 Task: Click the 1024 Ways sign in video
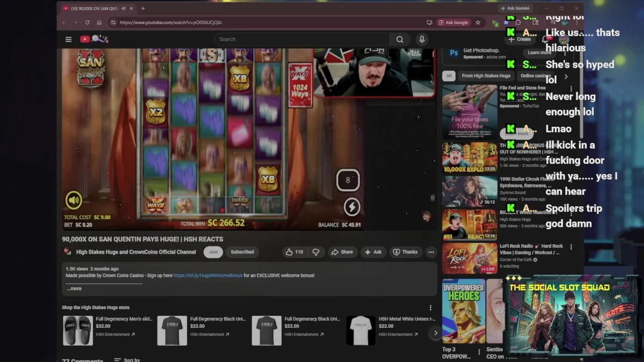pos(300,84)
